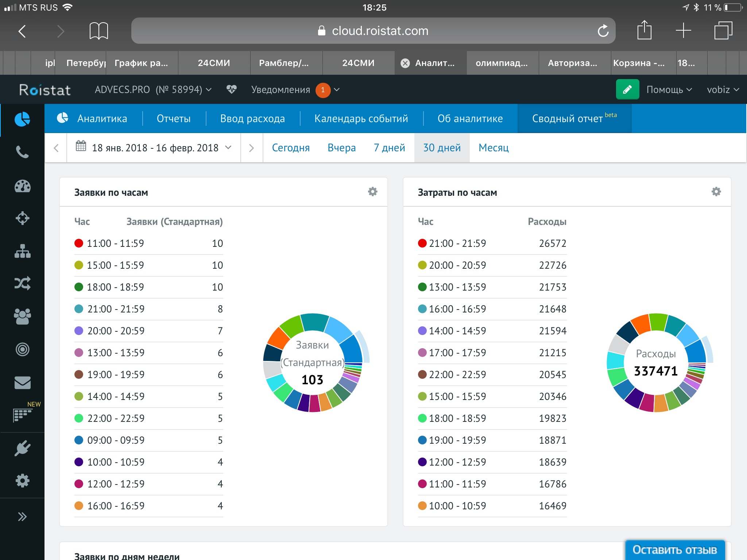Click the swatch for 18:00 - 18:59 заявки
Image resolution: width=747 pixels, height=560 pixels.
[x=79, y=287]
